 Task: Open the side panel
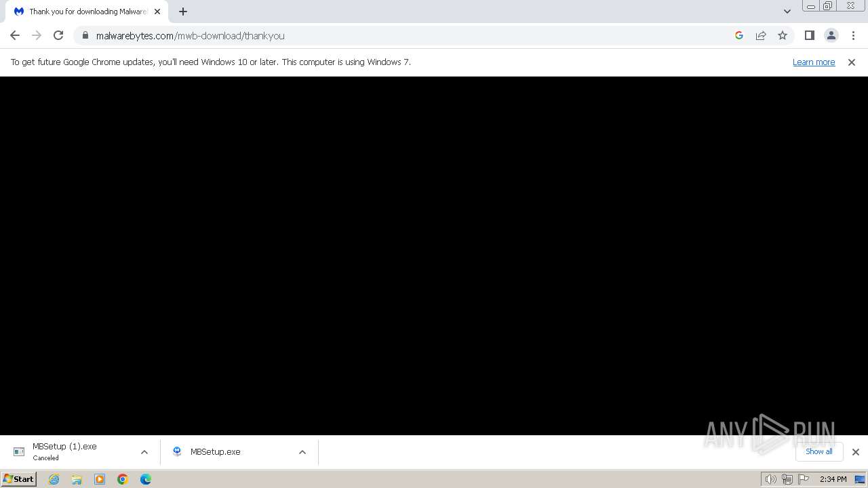[809, 35]
